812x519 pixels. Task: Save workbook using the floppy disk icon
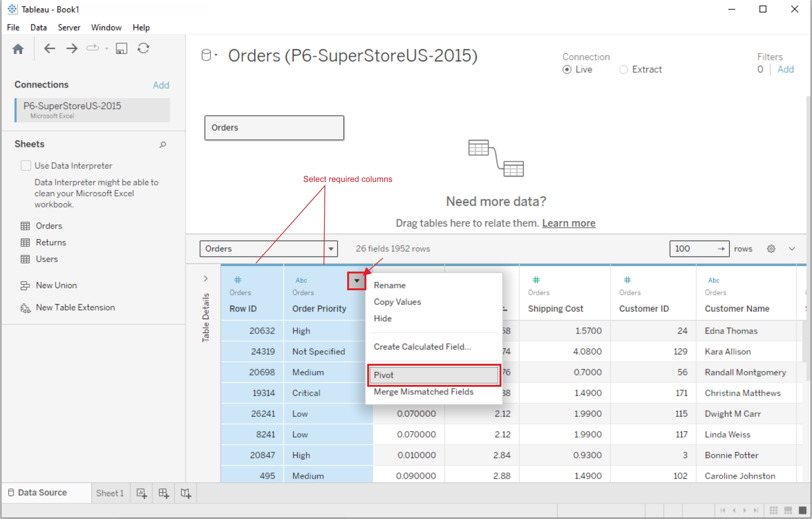(121, 48)
